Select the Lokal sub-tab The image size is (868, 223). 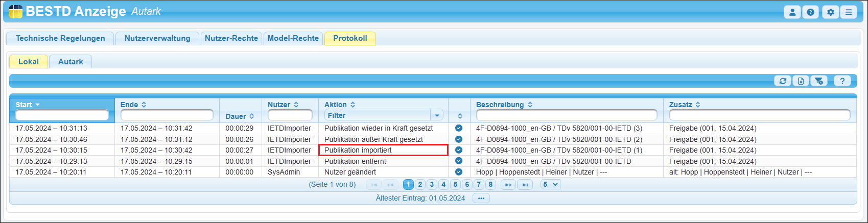click(x=29, y=62)
